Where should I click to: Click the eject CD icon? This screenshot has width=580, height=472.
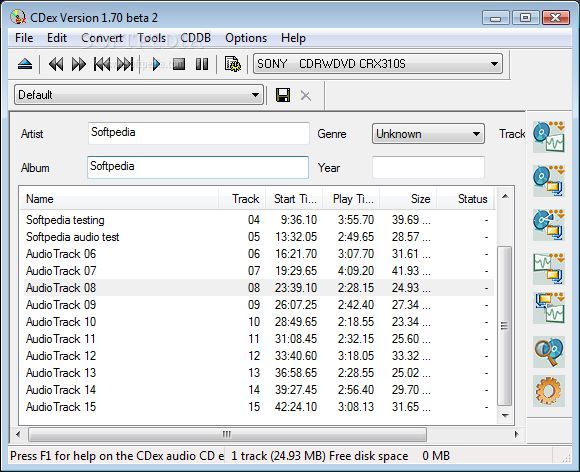[x=25, y=64]
